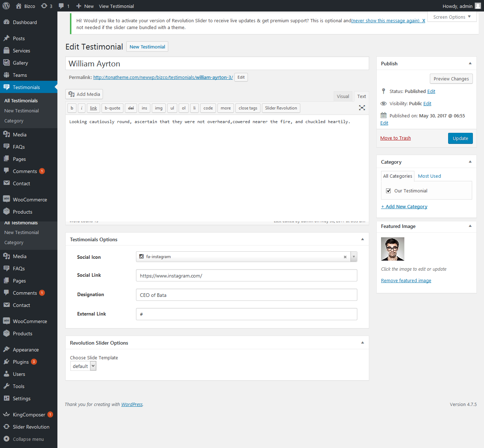Click the Designation input field

246,295
